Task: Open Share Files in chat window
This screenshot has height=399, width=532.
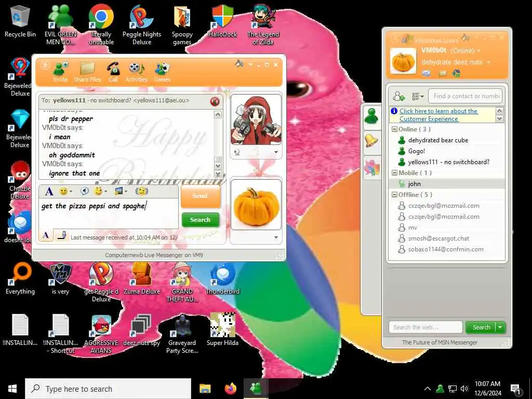Action: tap(87, 72)
